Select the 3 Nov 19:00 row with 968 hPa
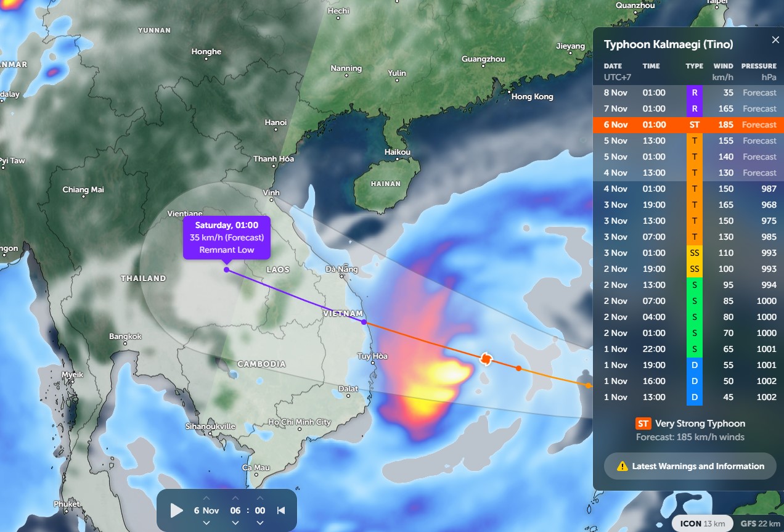 (x=688, y=205)
